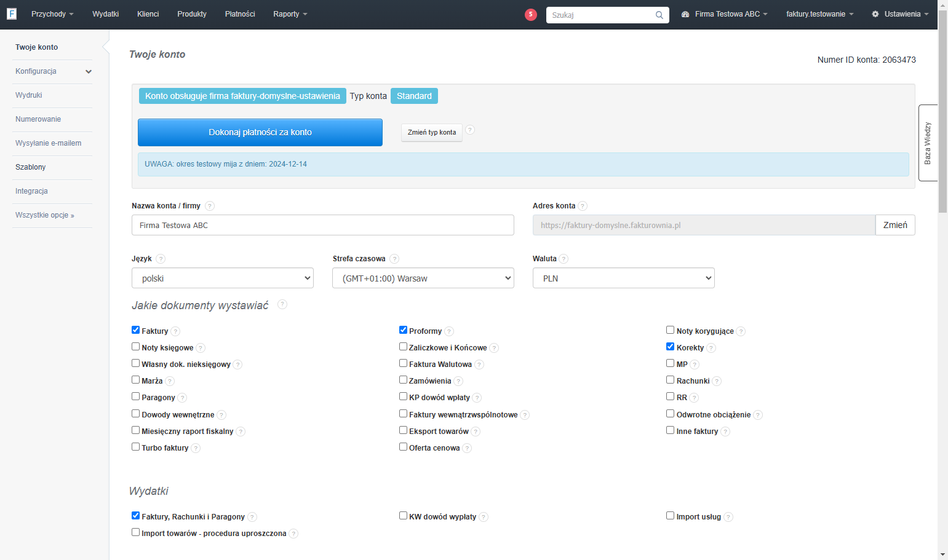Image resolution: width=948 pixels, height=560 pixels.
Task: Check the Noty korygujące checkbox
Action: pos(671,330)
